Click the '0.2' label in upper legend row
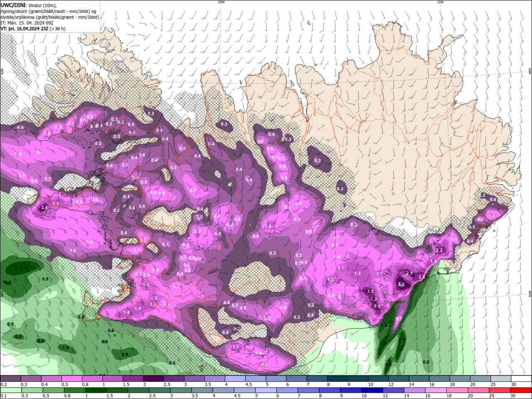Viewport: 532px width, 399px height. pos(4,384)
